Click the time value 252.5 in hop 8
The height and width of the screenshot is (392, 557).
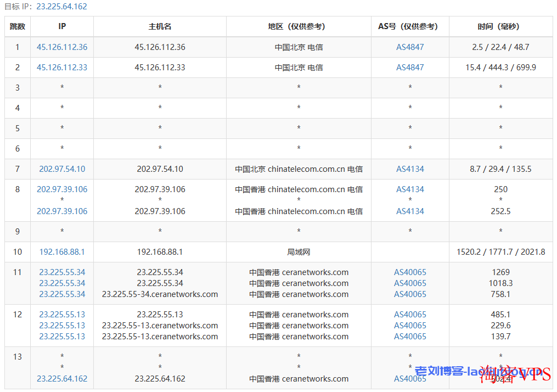[500, 211]
